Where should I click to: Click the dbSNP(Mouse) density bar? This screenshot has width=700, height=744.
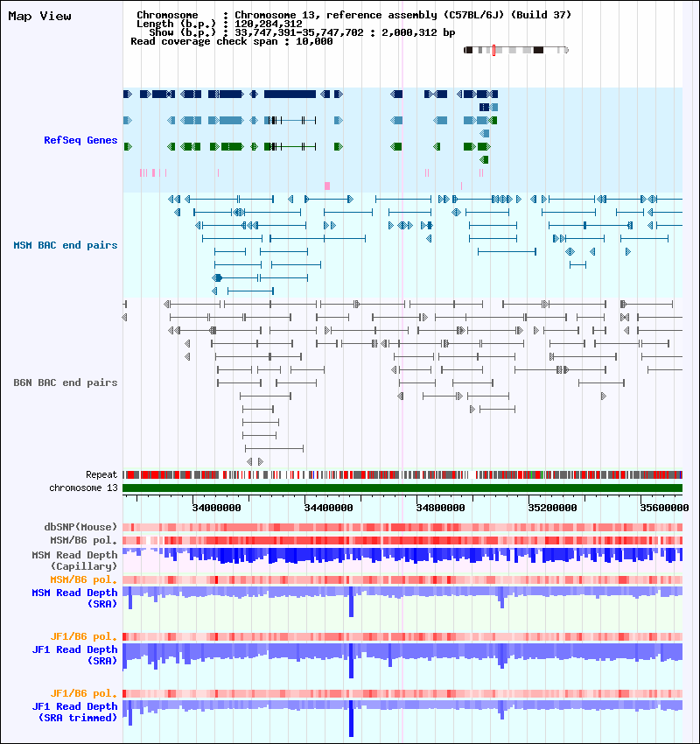pos(402,527)
